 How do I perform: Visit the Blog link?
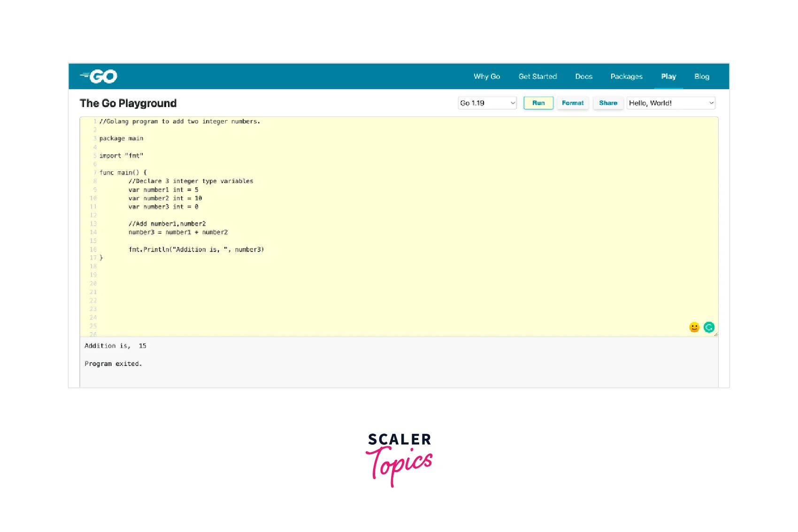point(702,76)
